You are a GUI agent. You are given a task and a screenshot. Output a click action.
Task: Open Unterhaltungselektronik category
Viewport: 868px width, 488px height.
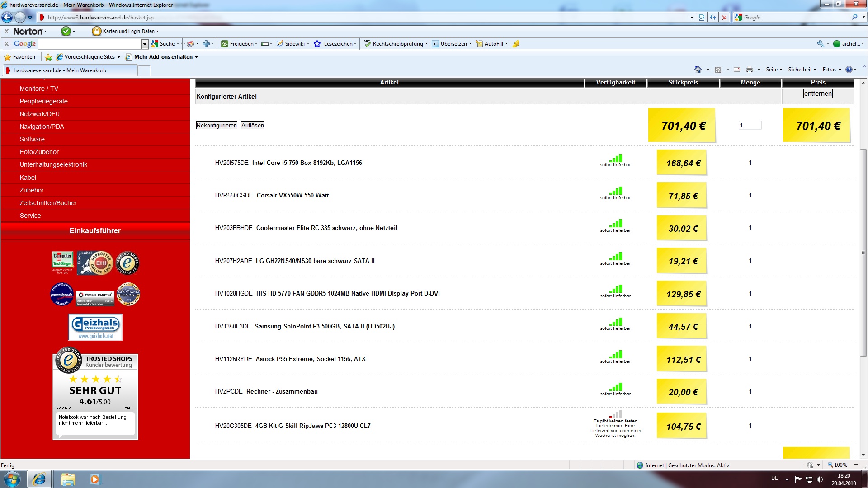click(x=53, y=164)
